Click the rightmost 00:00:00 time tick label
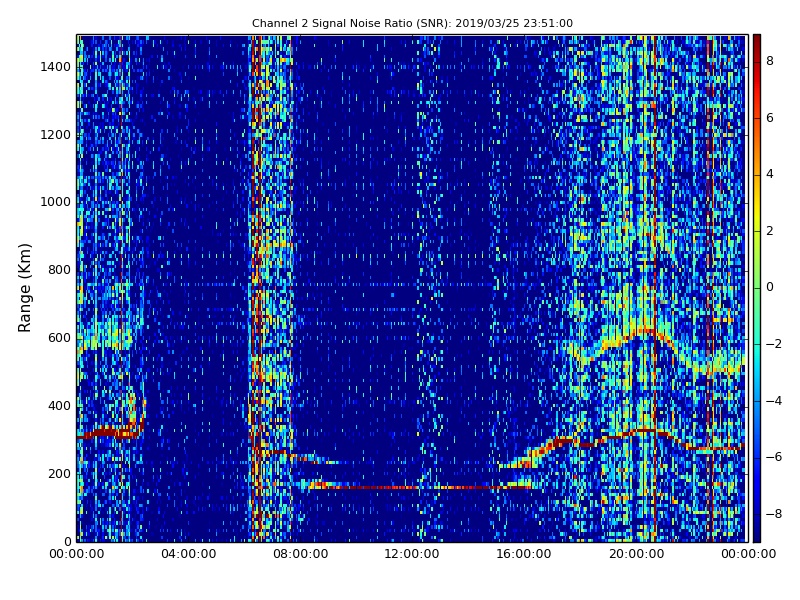The height and width of the screenshot is (600, 800). (748, 554)
